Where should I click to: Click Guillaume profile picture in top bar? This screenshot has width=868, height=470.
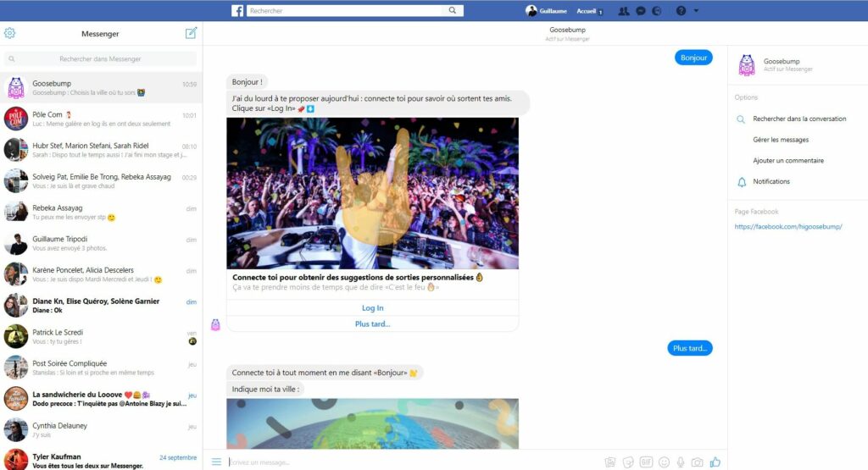click(531, 10)
